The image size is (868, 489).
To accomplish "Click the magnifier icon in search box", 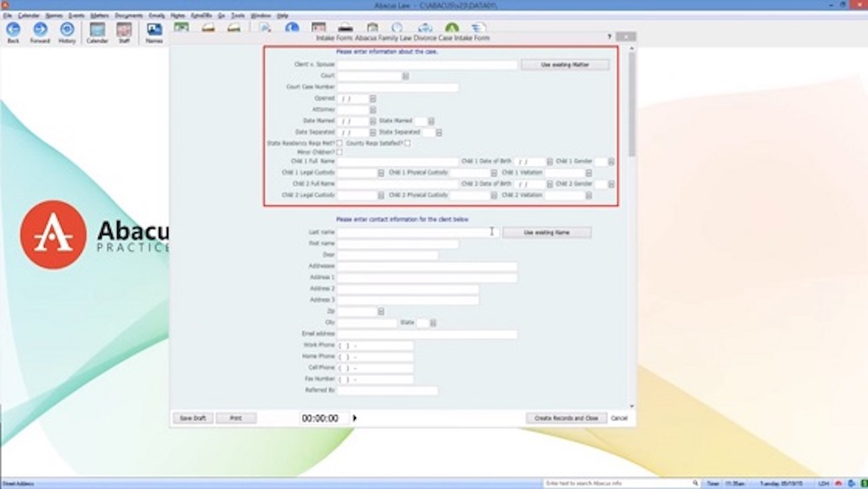I will pos(695,483).
